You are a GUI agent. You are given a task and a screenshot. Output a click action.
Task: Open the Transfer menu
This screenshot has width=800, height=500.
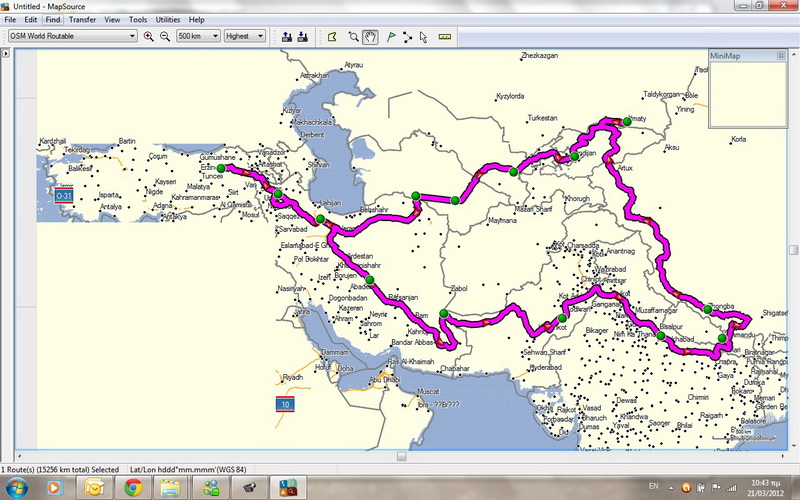(x=83, y=19)
